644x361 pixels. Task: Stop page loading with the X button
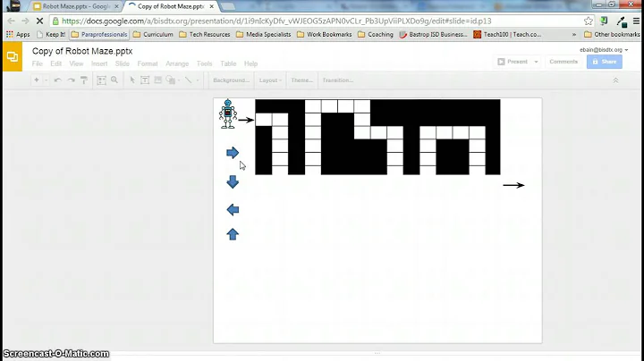click(x=40, y=21)
